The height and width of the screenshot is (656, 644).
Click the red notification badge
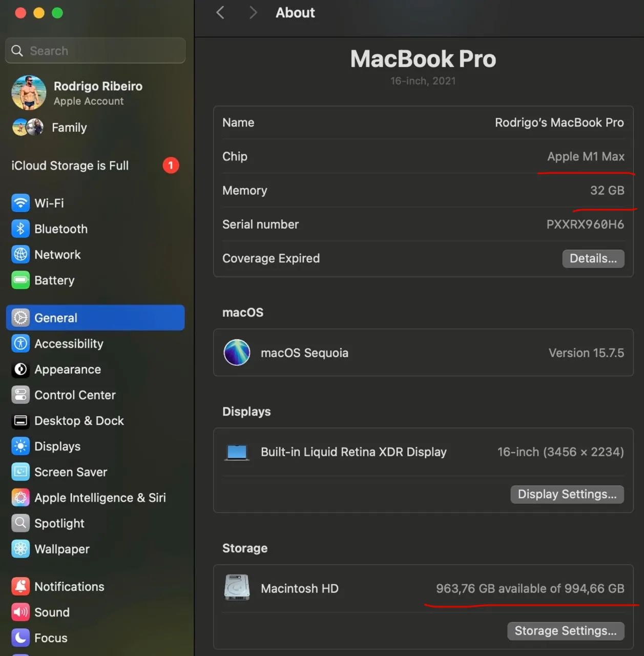(x=171, y=166)
